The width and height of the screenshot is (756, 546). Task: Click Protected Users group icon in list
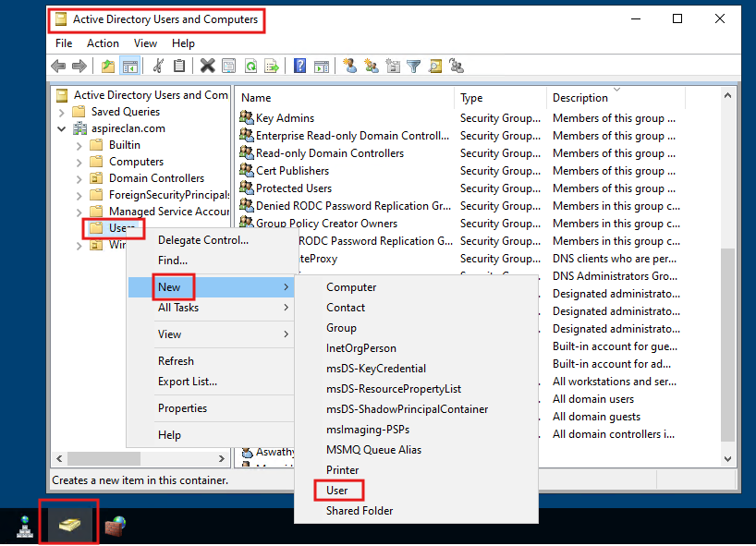tap(247, 188)
